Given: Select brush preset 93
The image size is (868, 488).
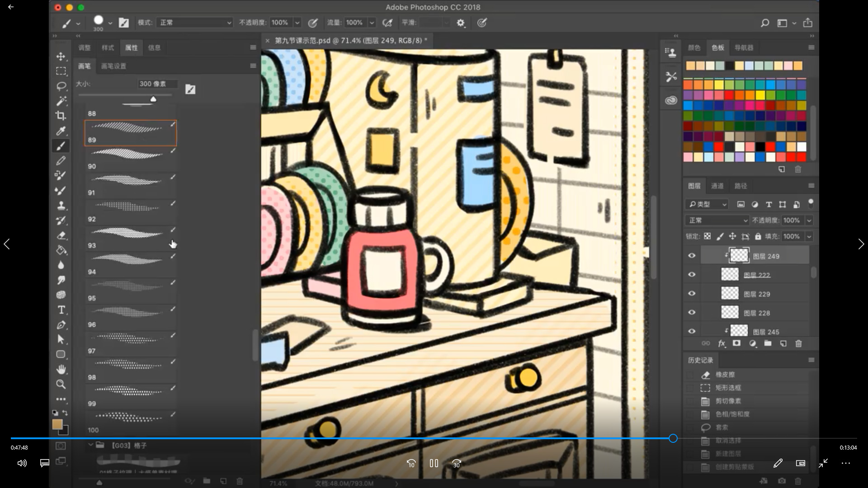Looking at the screenshot, I should [131, 238].
